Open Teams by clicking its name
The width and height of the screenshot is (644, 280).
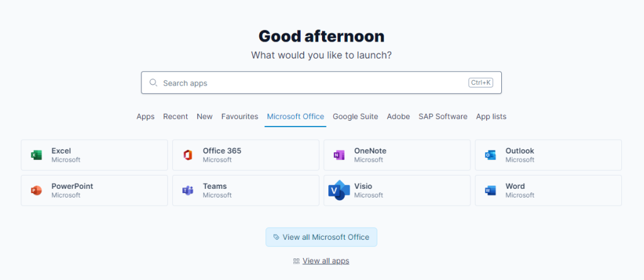(x=215, y=186)
